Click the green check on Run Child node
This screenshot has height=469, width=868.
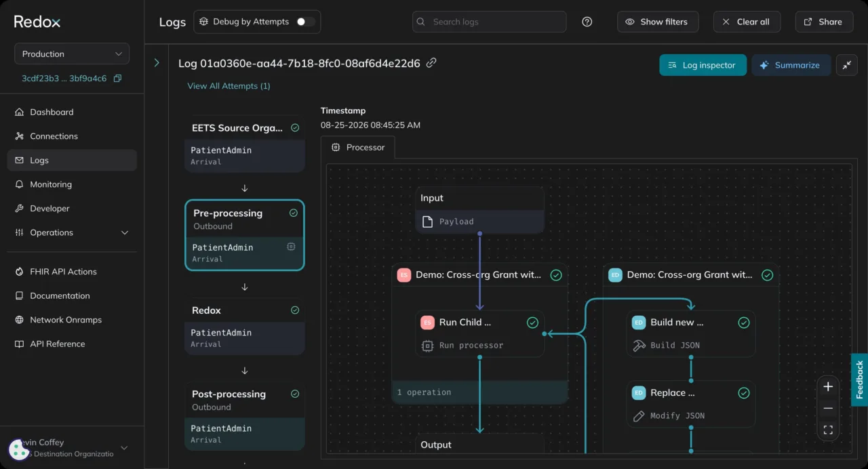click(x=532, y=323)
